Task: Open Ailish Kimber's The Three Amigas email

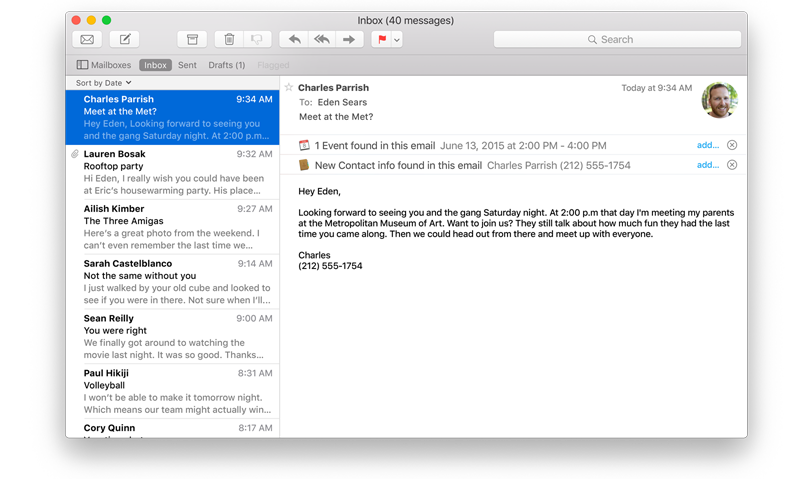Action: pyautogui.click(x=172, y=227)
